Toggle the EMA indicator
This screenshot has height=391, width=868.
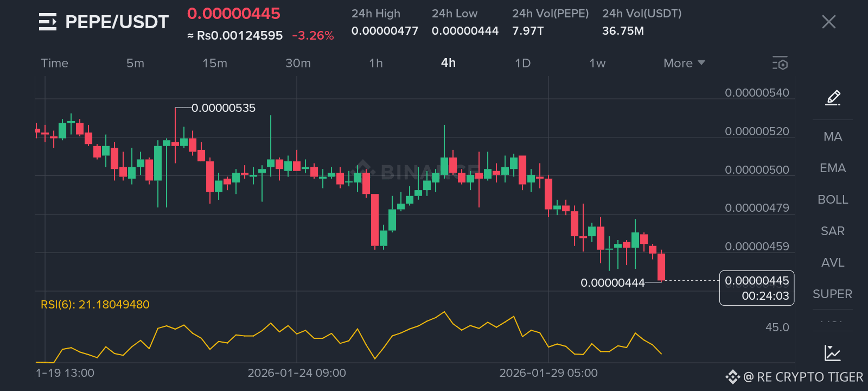pos(833,168)
